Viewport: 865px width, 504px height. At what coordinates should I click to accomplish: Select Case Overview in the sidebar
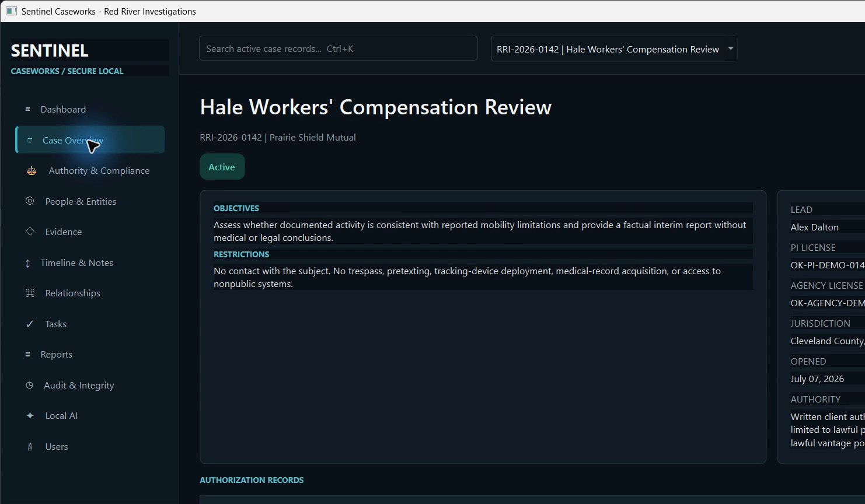click(x=90, y=140)
